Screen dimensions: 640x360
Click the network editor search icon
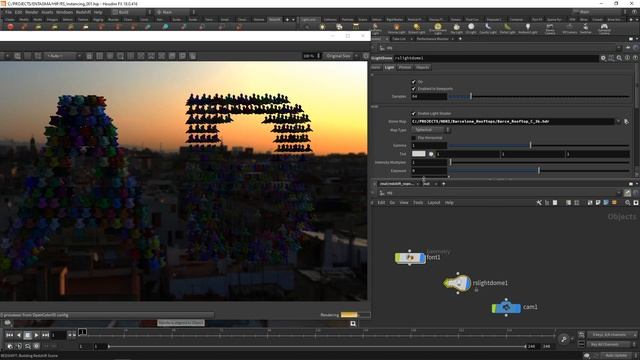click(x=628, y=202)
